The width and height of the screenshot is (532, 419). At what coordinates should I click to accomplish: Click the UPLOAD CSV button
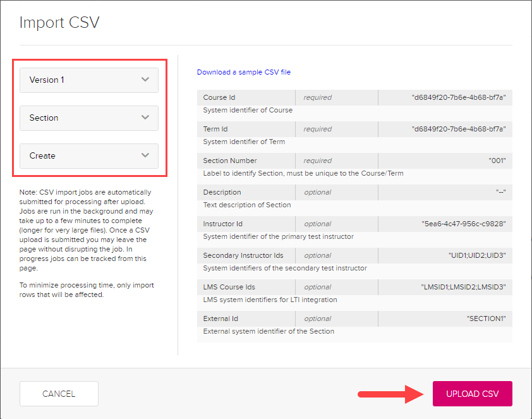(472, 394)
